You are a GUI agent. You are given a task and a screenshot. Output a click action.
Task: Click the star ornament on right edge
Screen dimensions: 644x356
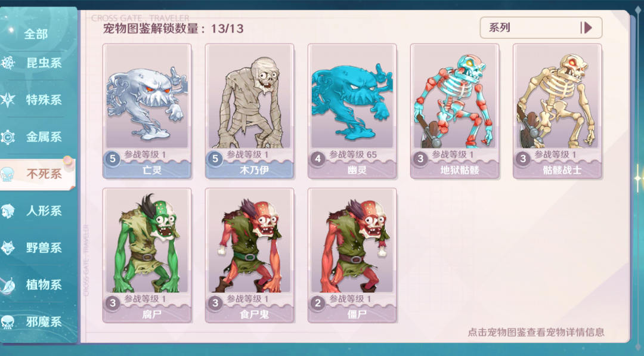point(638,178)
